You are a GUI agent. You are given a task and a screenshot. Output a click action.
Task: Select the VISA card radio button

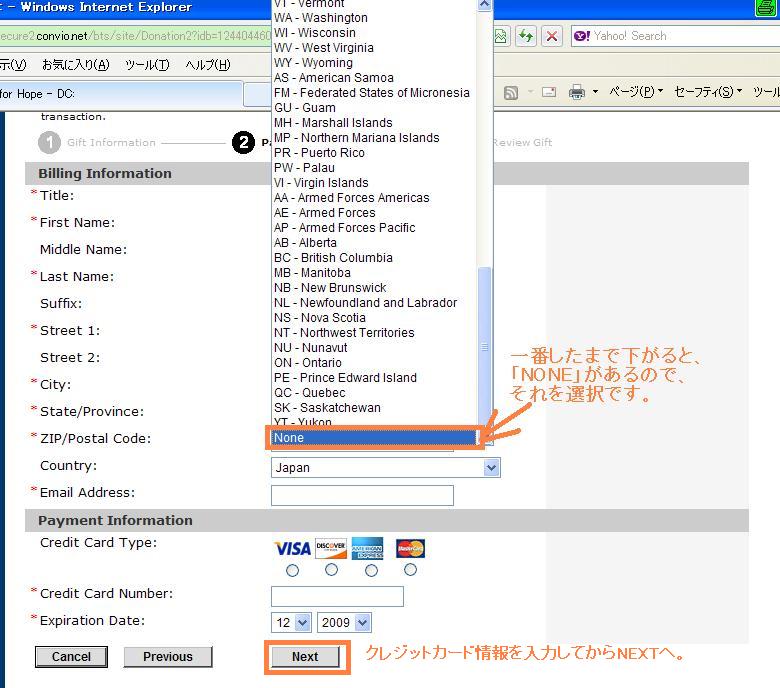(x=292, y=570)
